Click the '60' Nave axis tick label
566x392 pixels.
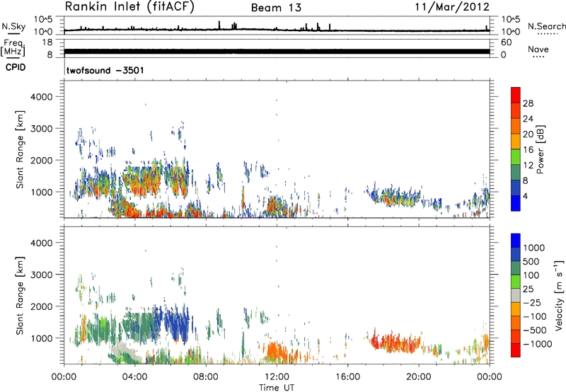[506, 42]
